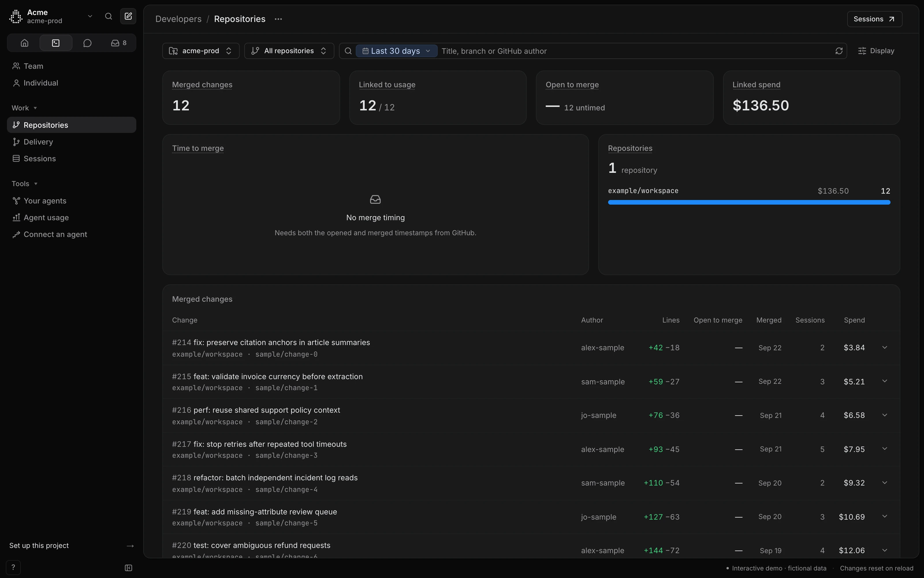Click the Title, branch or GitHub author field
Image resolution: width=924 pixels, height=578 pixels.
[x=635, y=51]
